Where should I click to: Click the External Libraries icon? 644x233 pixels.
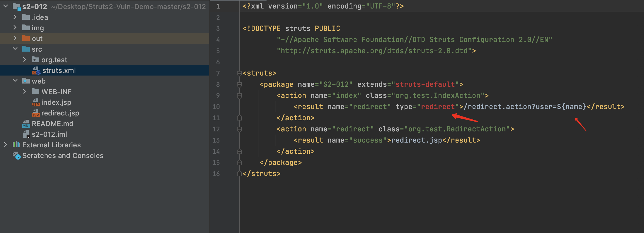coord(16,145)
